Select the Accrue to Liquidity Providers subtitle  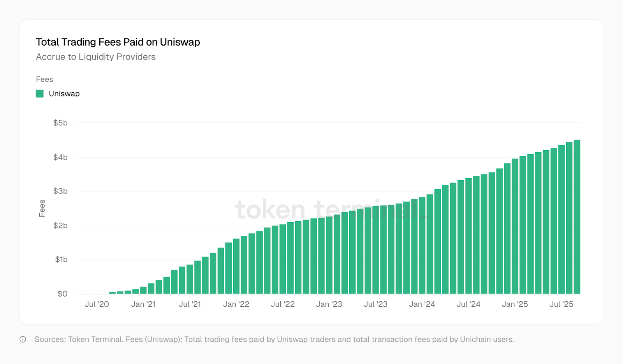coord(96,57)
